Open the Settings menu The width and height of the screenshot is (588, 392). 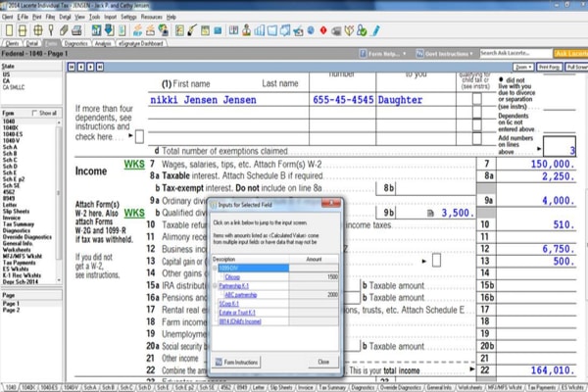click(x=128, y=17)
